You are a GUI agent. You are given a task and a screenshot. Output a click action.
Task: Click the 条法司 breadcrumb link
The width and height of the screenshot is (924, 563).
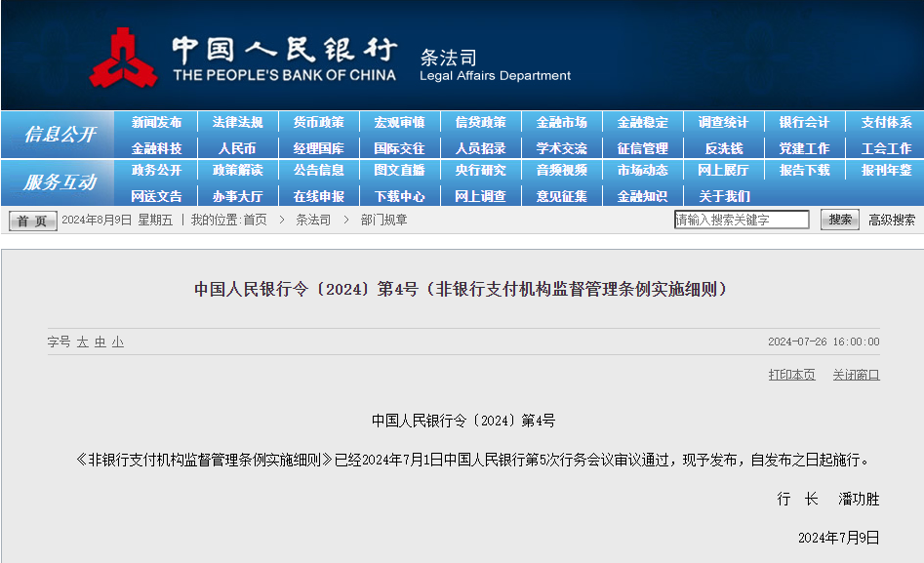313,221
